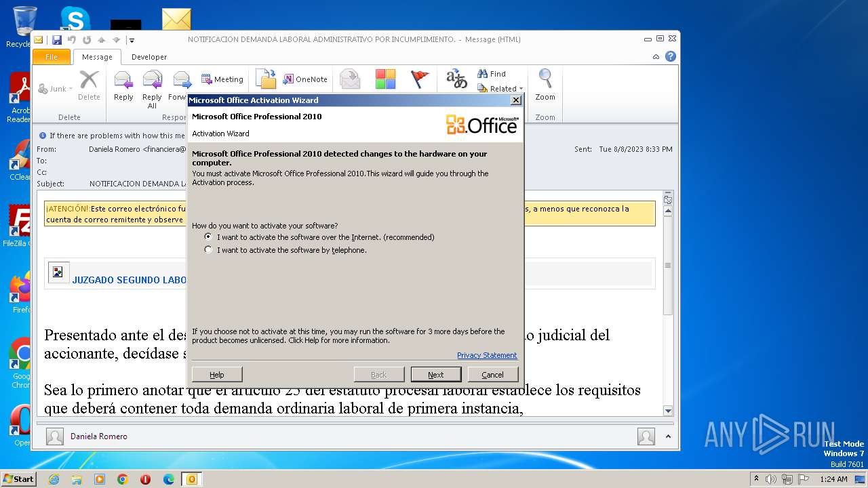This screenshot has width=868, height=488.
Task: Click the Undo icon in quick access toolbar
Action: [x=72, y=40]
